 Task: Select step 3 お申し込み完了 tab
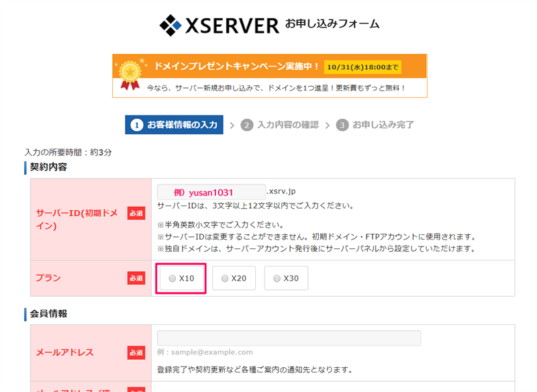tap(375, 125)
